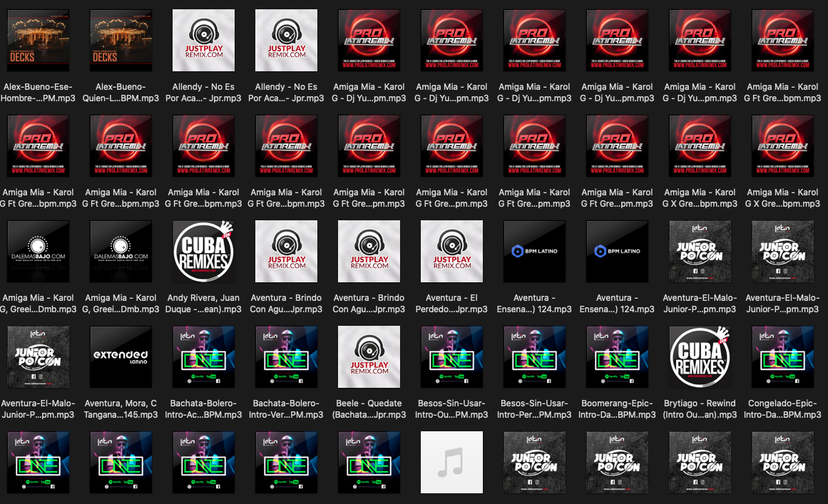The width and height of the screenshot is (828, 504).
Task: Select the Alex-Bueno-Ese-Hombre mp3 thumbnail
Action: tap(38, 40)
